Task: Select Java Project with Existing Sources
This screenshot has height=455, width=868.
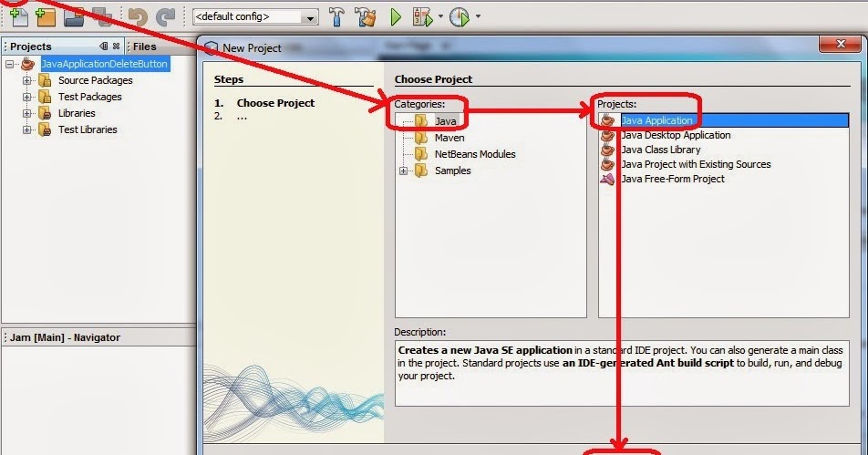Action: point(696,164)
